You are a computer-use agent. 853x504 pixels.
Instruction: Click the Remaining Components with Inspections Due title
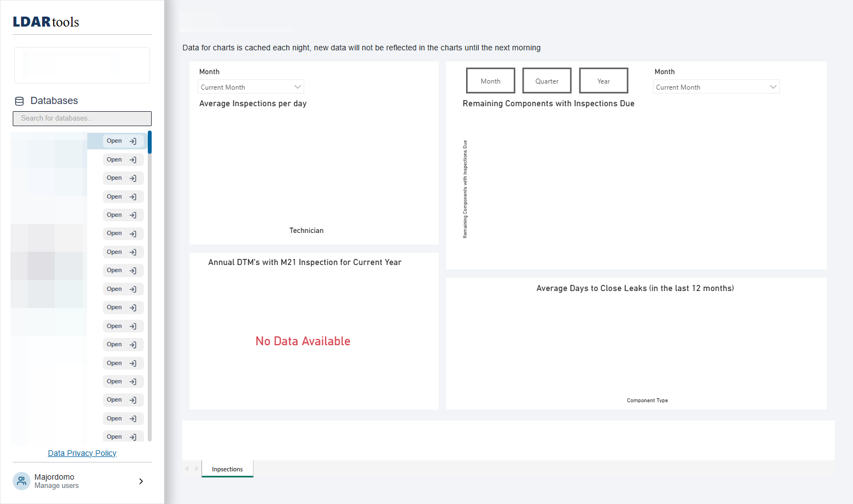pyautogui.click(x=549, y=103)
